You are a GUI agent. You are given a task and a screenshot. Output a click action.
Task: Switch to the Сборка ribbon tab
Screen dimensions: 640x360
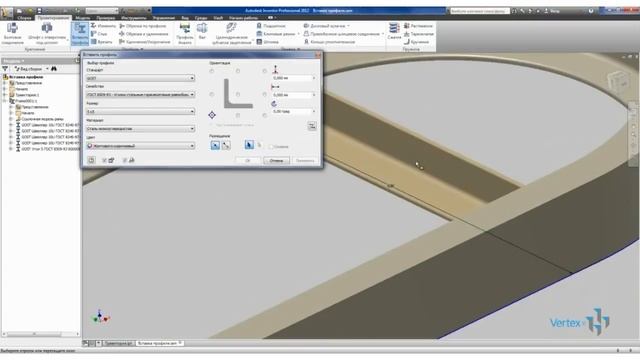pos(24,18)
